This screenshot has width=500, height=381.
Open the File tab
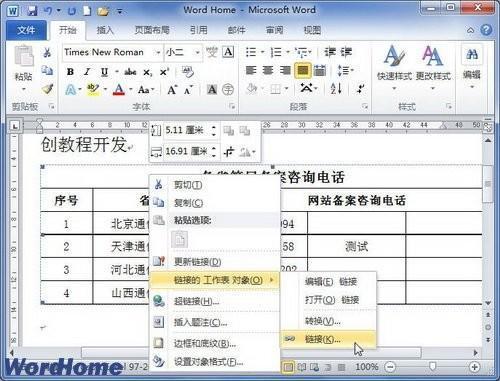pos(26,30)
